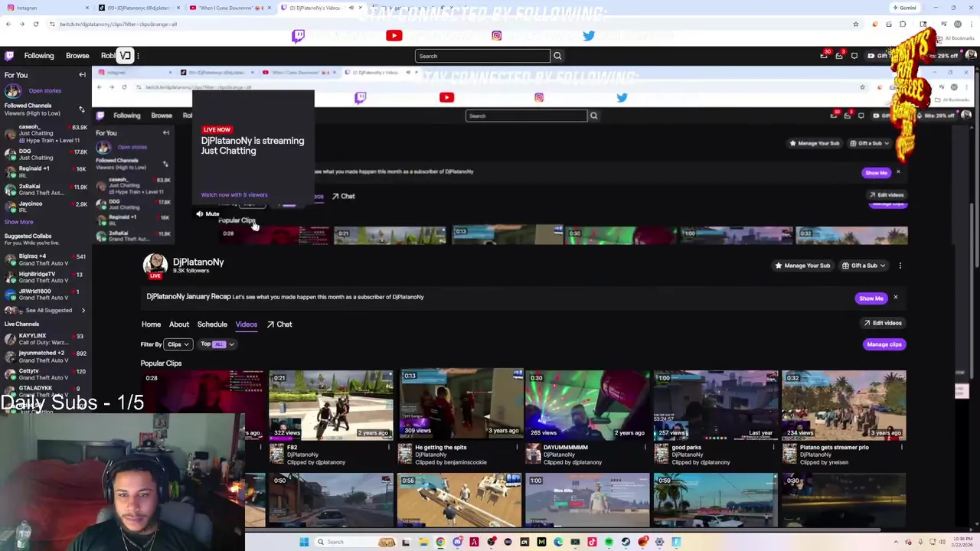This screenshot has width=980, height=551.
Task: Click the DjPlatanoNy channel name
Action: coord(198,262)
